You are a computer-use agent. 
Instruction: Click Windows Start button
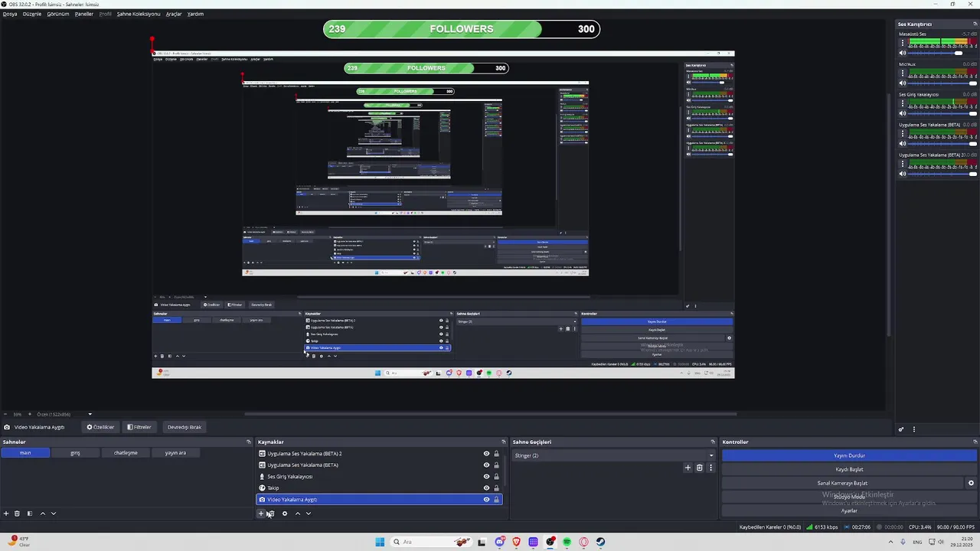click(x=380, y=542)
